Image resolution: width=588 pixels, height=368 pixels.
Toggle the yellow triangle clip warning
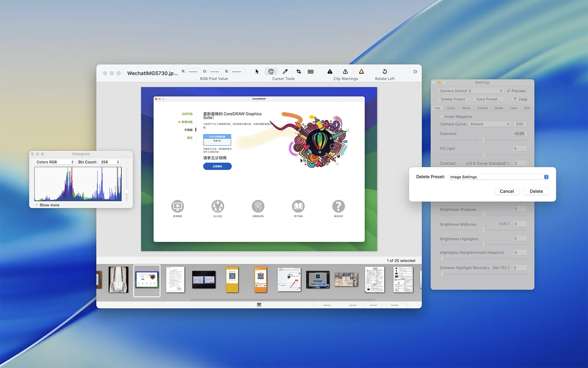tap(361, 72)
